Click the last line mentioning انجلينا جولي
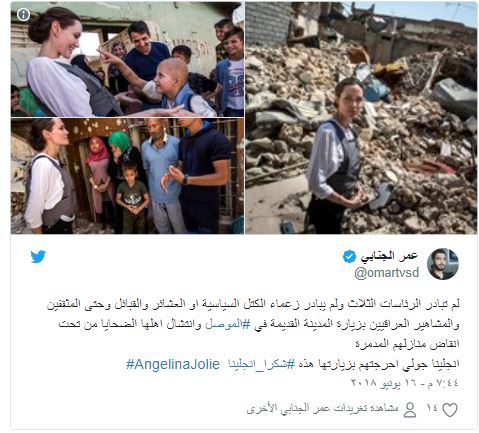 293,364
